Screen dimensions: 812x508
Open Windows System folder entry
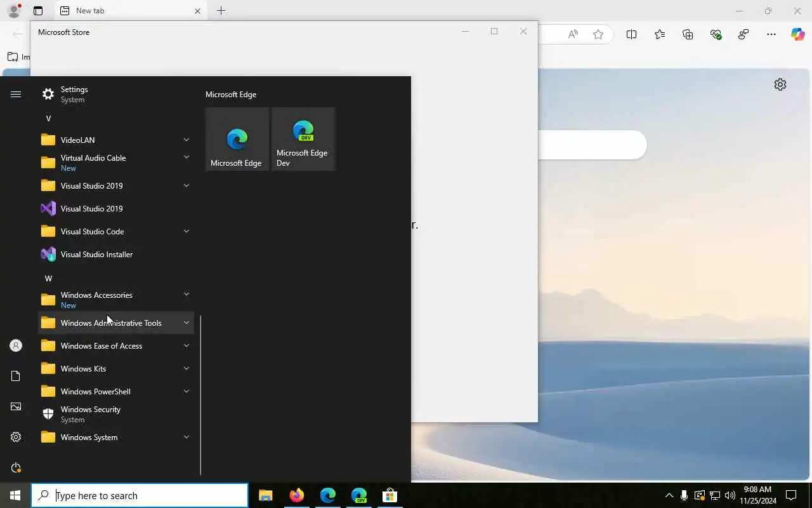[x=116, y=437]
